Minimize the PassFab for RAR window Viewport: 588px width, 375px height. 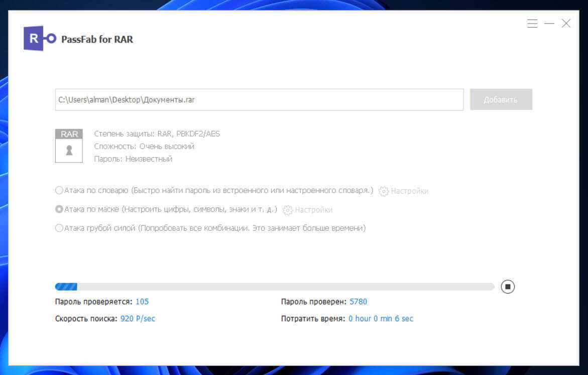point(549,24)
